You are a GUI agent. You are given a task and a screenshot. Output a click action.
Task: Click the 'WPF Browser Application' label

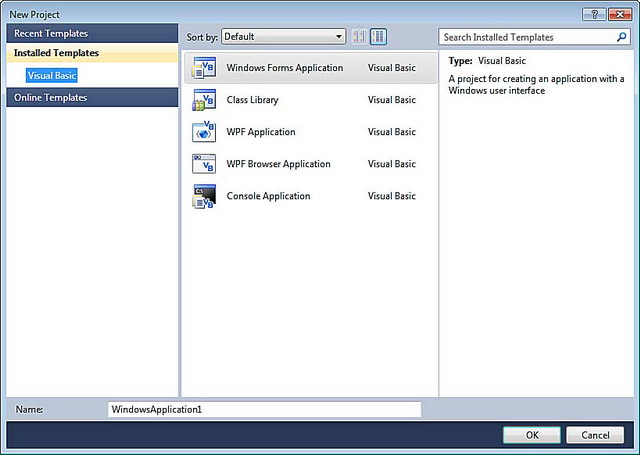(278, 164)
